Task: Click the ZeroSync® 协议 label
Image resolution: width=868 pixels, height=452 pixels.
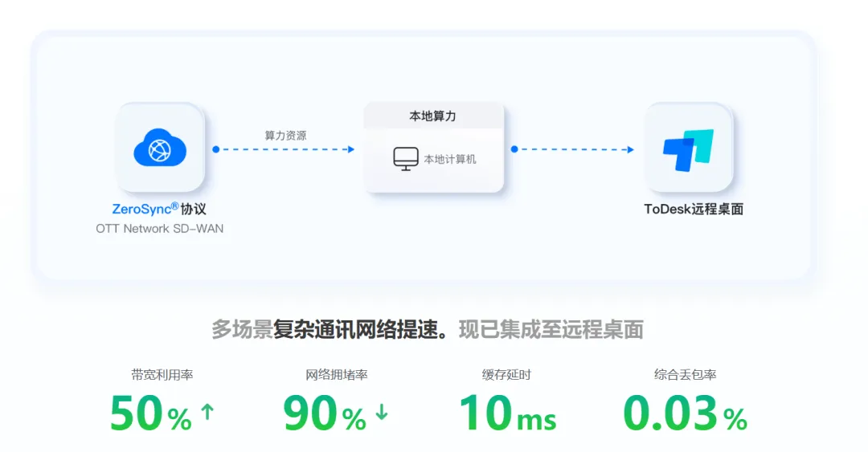Action: pos(159,209)
